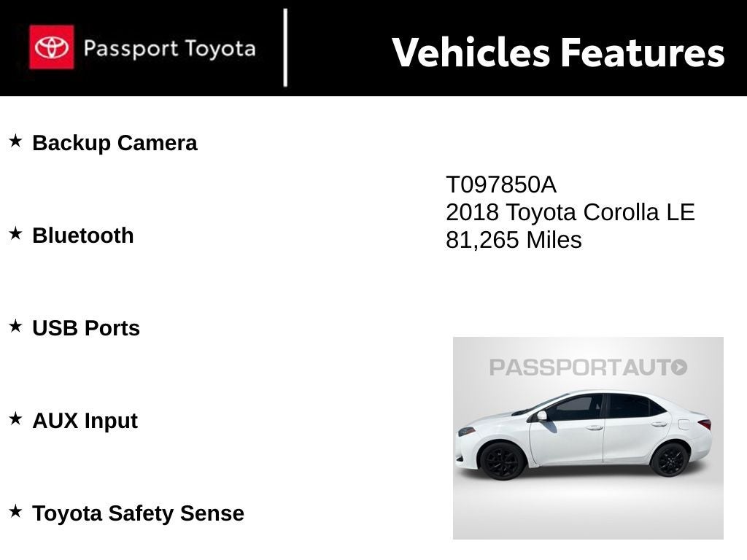Click the 81,265 Miles mileage text

(x=514, y=240)
